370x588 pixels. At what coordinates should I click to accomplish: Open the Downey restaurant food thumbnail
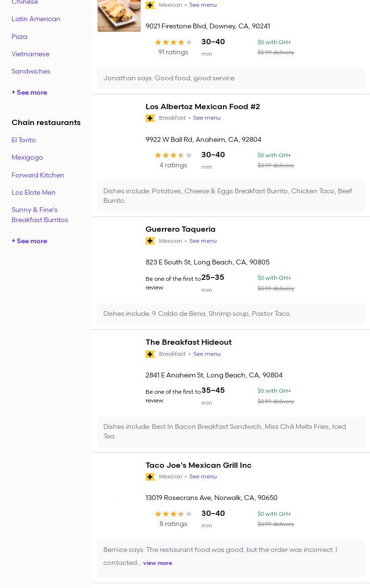point(119,15)
